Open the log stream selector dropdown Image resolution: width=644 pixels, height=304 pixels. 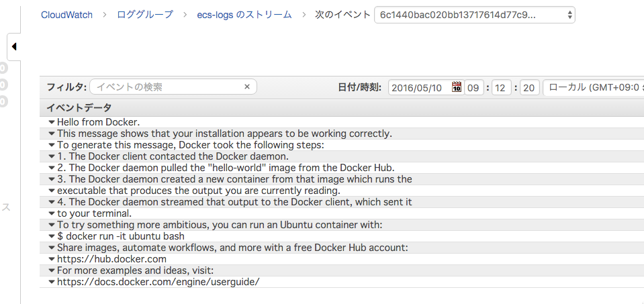(x=474, y=14)
